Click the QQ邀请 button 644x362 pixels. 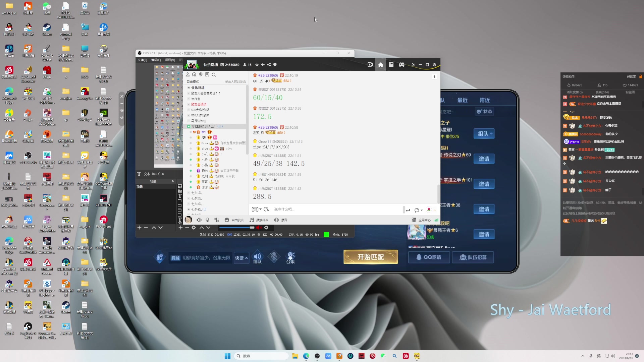tap(429, 257)
